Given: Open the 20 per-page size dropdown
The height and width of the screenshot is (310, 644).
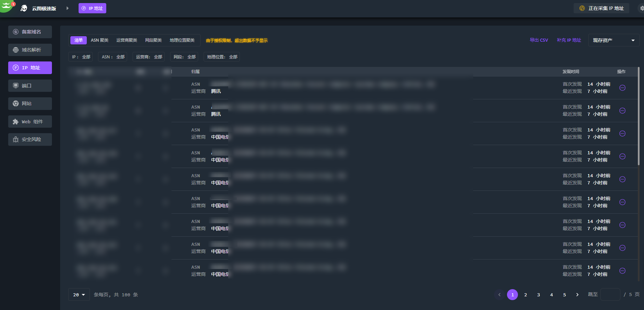Looking at the screenshot, I should (x=79, y=295).
